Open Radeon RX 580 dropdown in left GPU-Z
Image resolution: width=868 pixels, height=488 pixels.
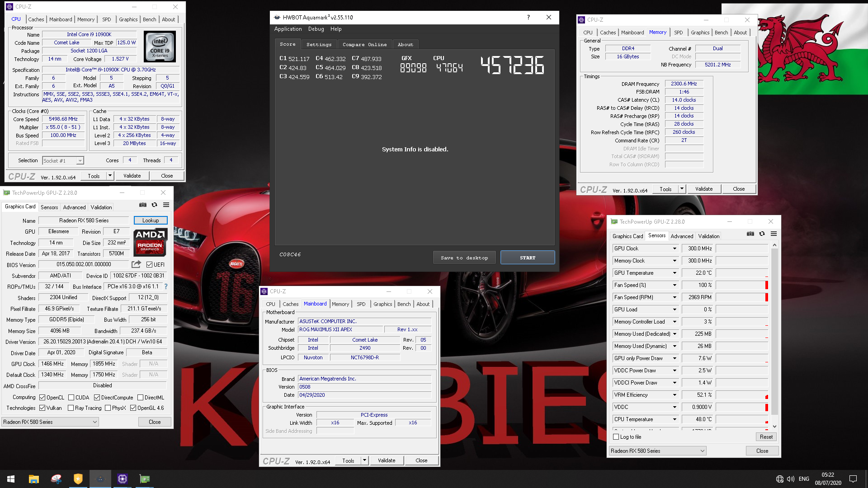click(50, 422)
